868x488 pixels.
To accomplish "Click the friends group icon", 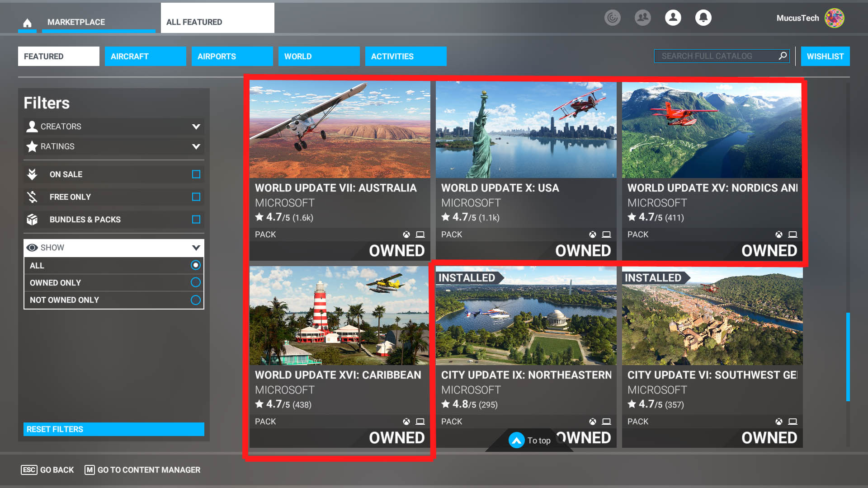I will click(x=642, y=18).
